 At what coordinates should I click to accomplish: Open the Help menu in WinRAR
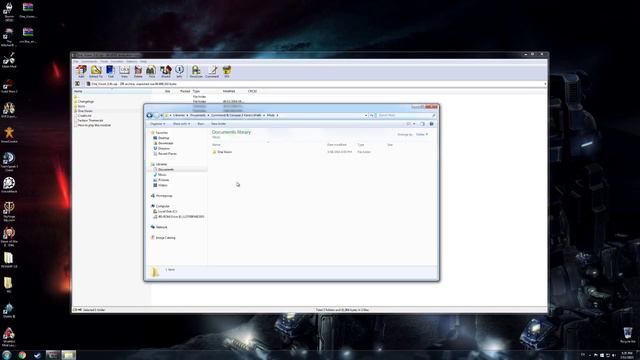143,61
